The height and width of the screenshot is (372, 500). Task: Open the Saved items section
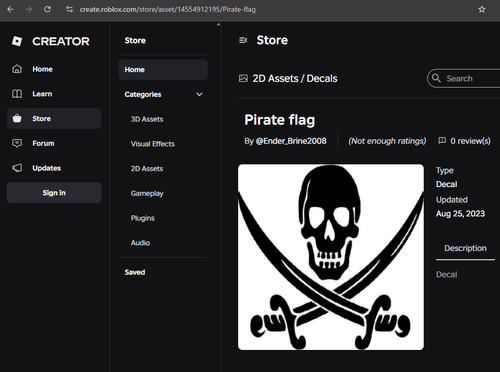click(135, 272)
